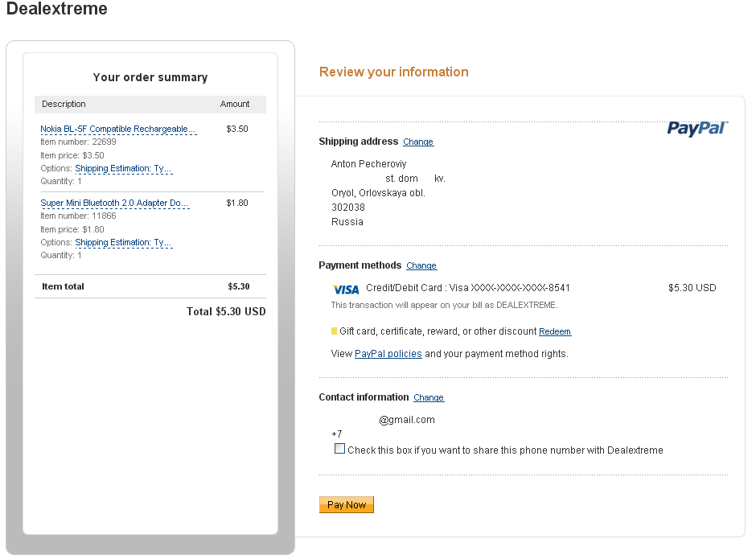756x559 pixels.
Task: Click the DEALEXTREME billing note text
Action: [444, 305]
